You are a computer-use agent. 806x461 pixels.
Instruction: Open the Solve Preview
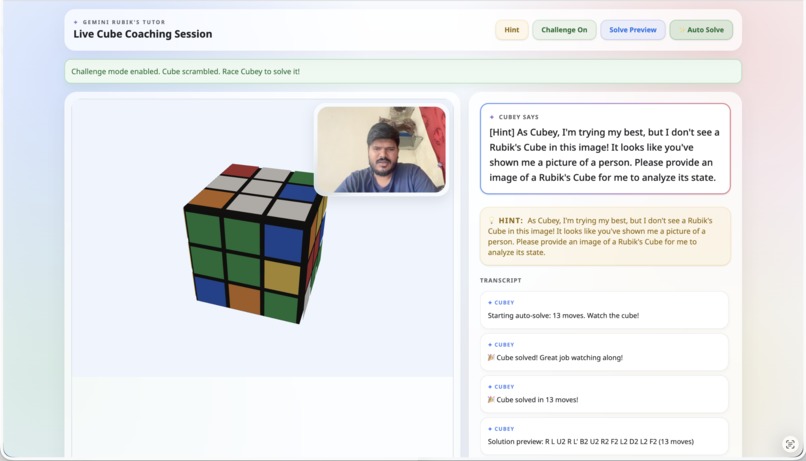(x=633, y=30)
